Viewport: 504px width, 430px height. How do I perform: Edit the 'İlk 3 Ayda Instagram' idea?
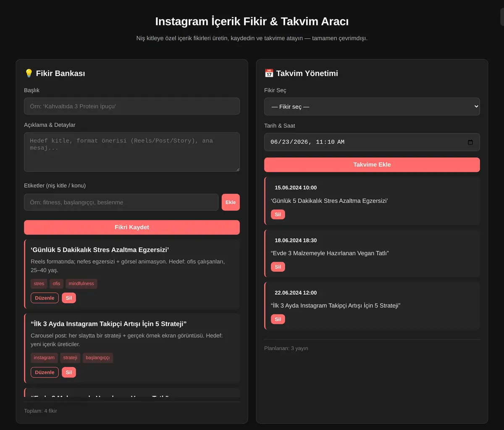point(45,372)
